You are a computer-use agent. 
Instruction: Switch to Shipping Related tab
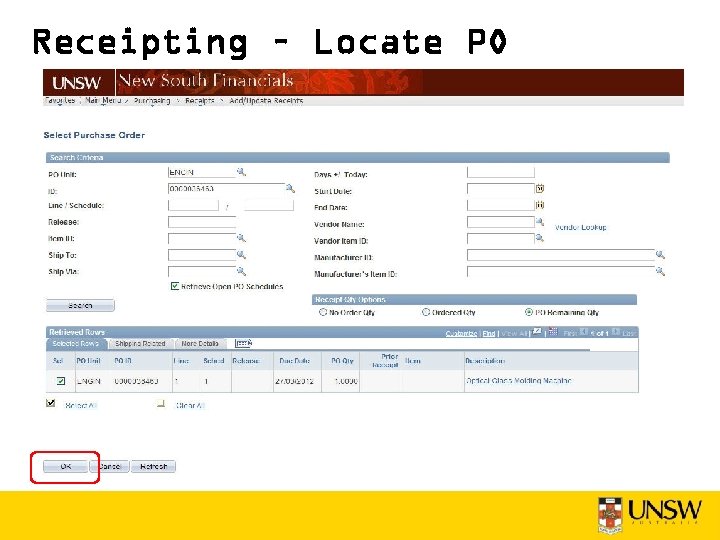pos(140,343)
